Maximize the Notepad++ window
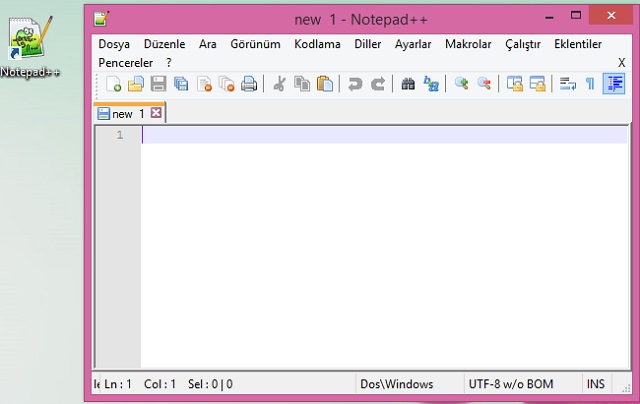Image resolution: width=640 pixels, height=404 pixels. click(576, 16)
